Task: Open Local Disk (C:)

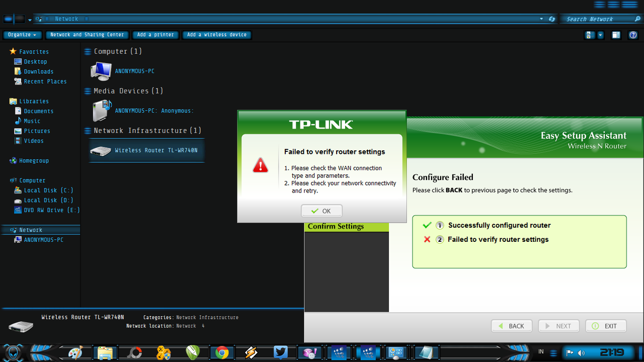Action: [44, 191]
